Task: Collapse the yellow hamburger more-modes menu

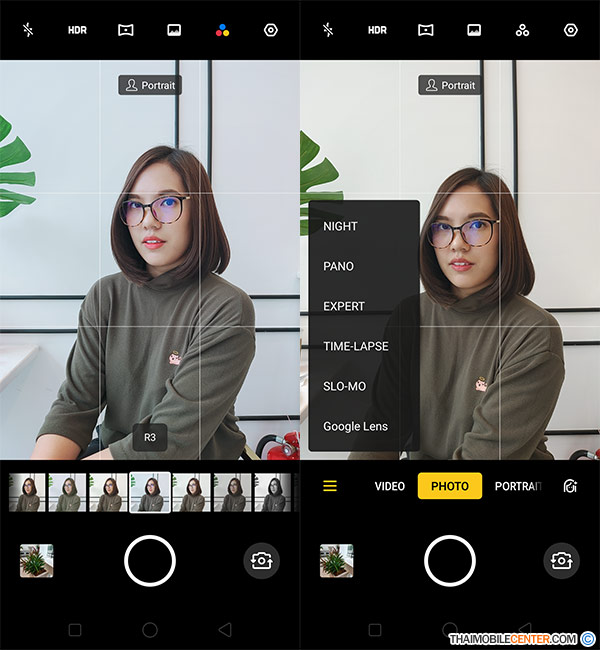Action: coord(329,486)
